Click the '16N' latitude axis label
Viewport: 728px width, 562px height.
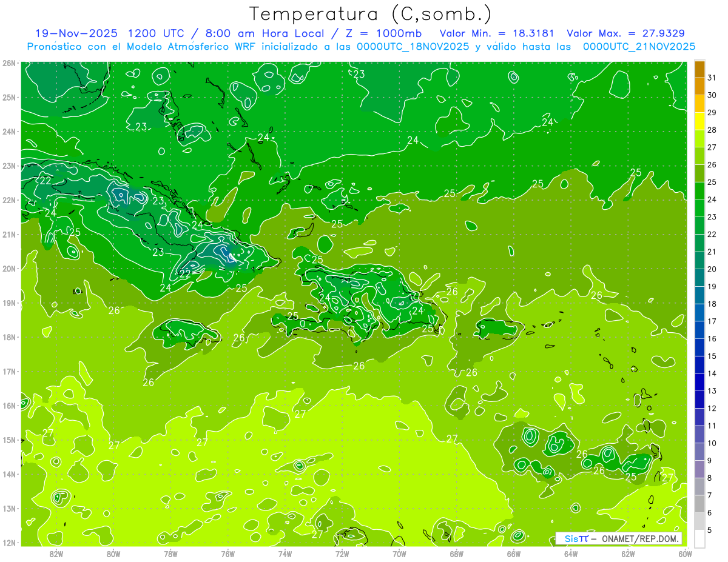[8, 406]
